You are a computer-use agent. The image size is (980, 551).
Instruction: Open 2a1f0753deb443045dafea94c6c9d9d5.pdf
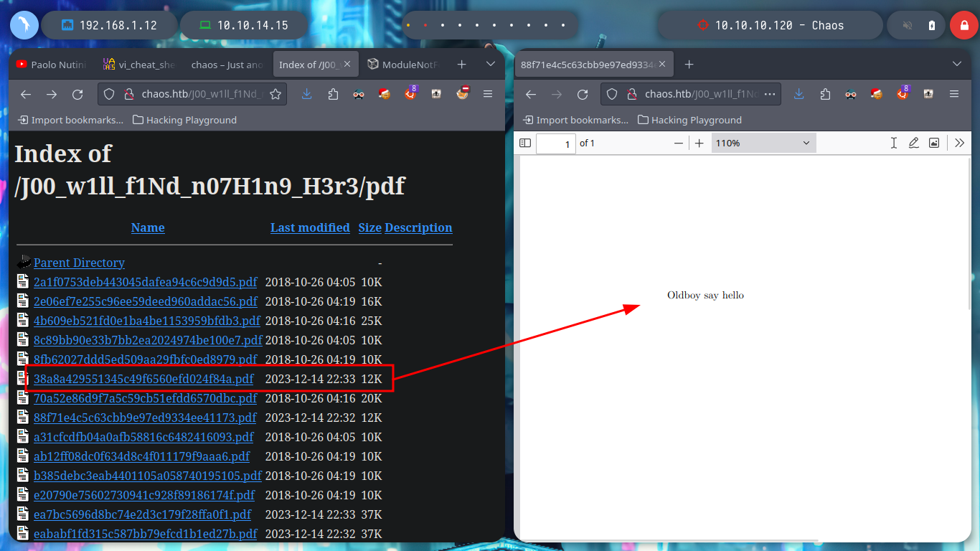click(x=145, y=282)
